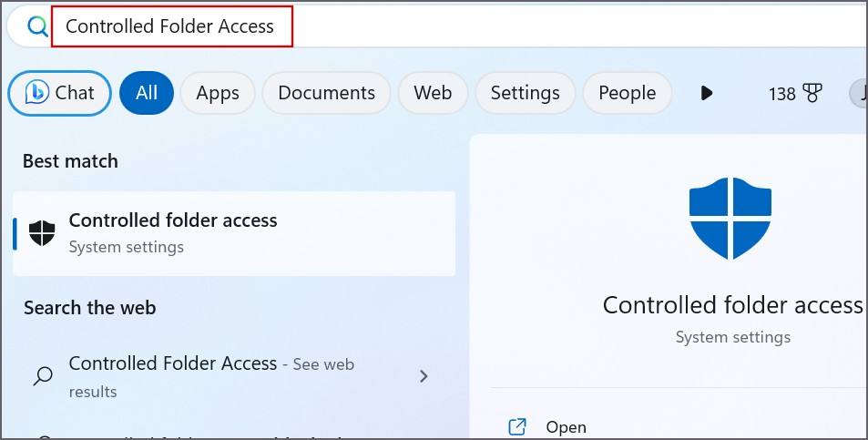Switch to the Apps filter tab

pyautogui.click(x=218, y=93)
